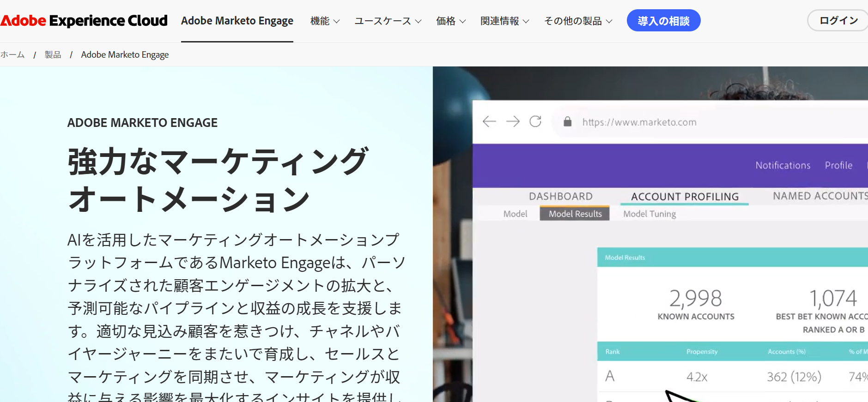
Task: Click the Propensity column header
Action: [702, 352]
